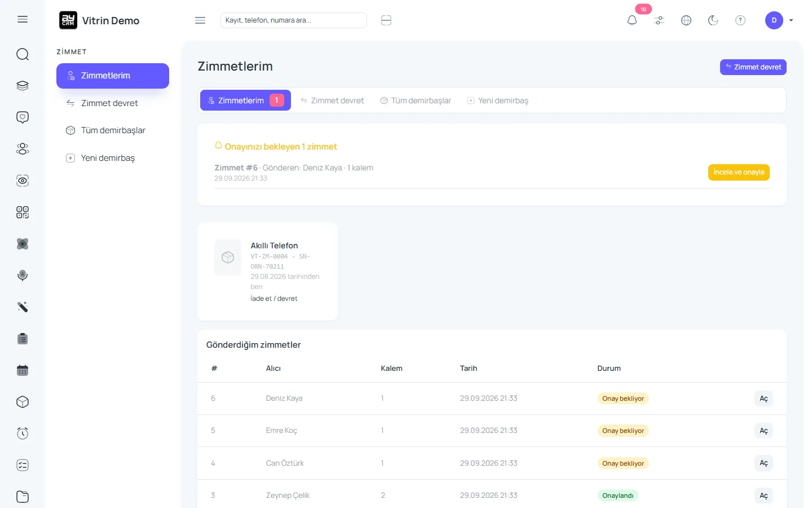
Task: Open the eye icon in left rail
Action: (x=23, y=181)
